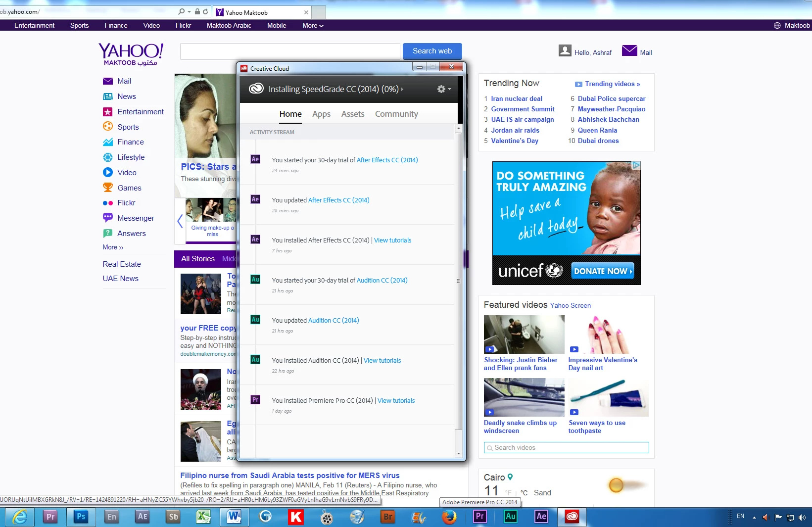Click the Creative Cloud logo icon in header

pyautogui.click(x=256, y=89)
